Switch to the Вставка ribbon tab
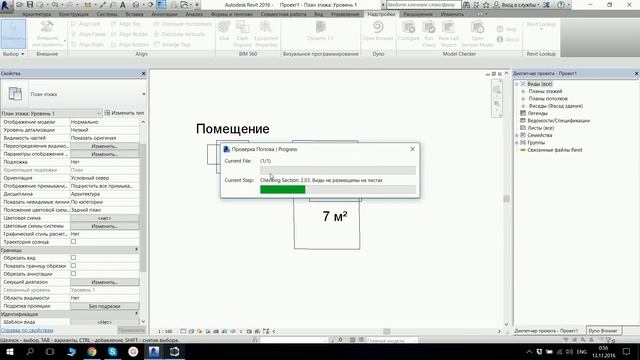Viewport: 640px width, 360px height. (x=134, y=14)
